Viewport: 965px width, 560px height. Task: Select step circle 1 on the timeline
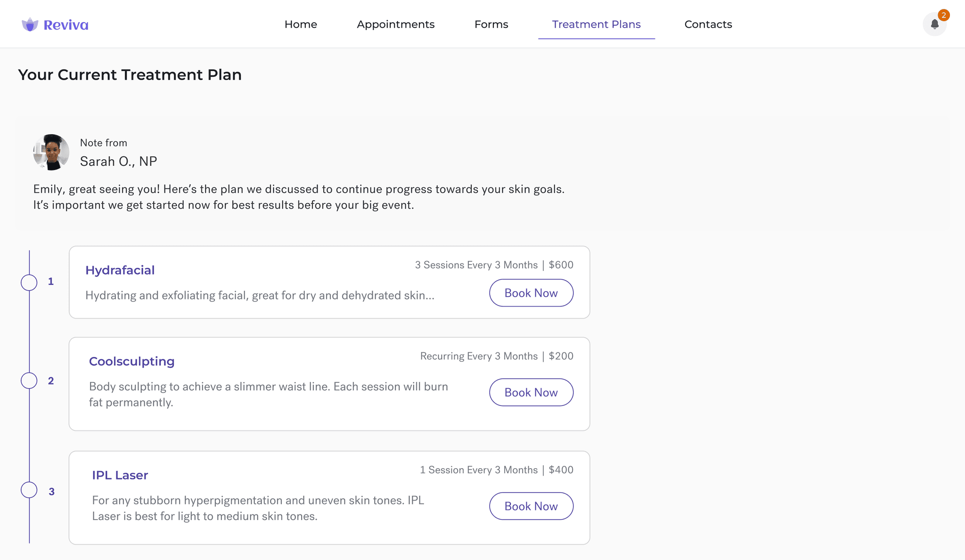(x=29, y=283)
